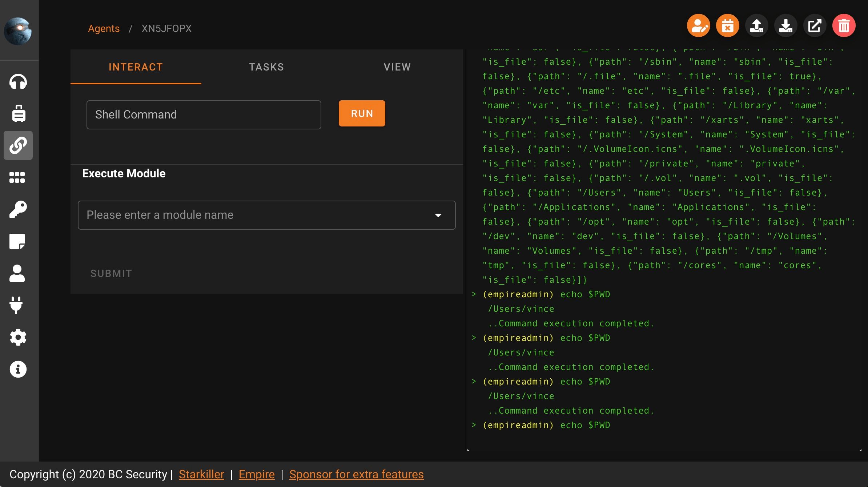868x487 pixels.
Task: Open the Starkiller footer link
Action: pos(201,474)
